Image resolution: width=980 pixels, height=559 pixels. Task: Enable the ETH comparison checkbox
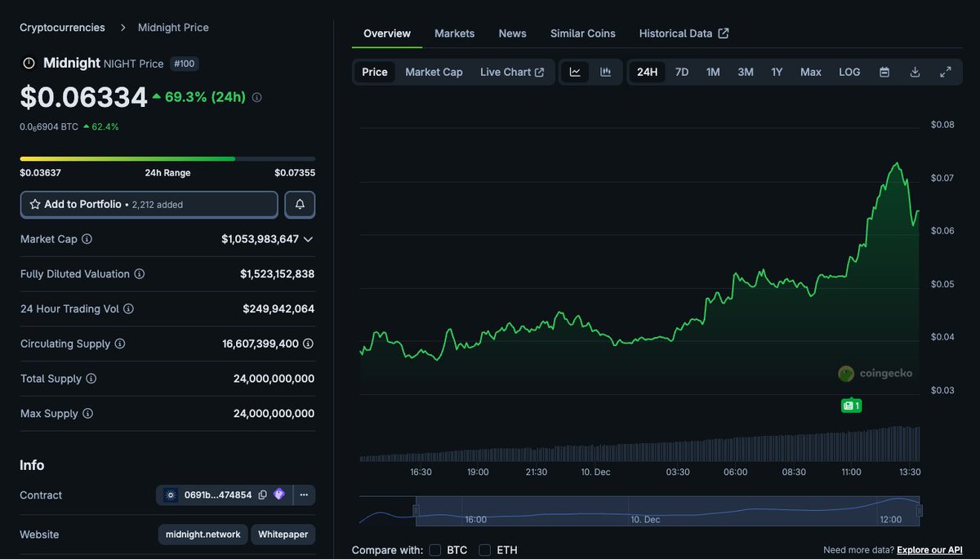point(485,550)
